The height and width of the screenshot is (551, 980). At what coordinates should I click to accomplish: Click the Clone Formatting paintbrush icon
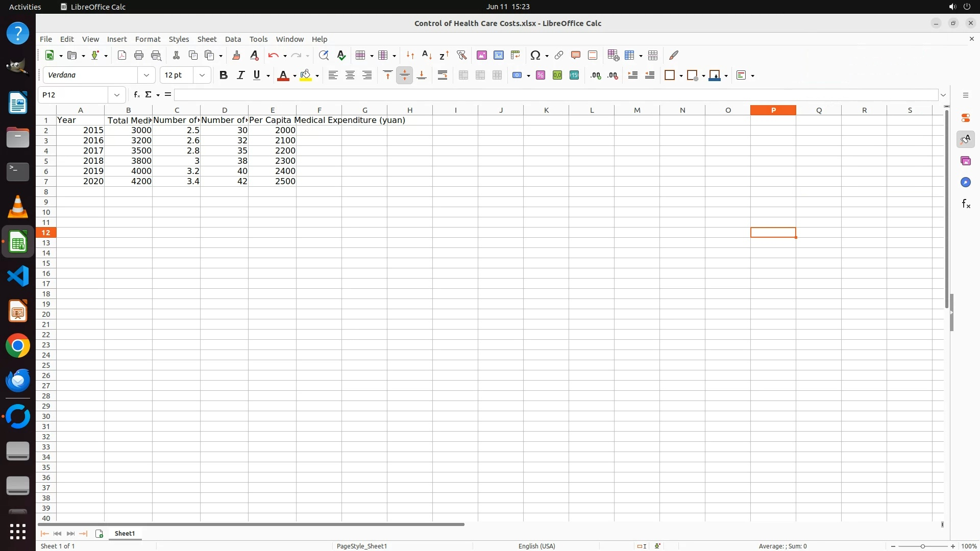pos(236,55)
